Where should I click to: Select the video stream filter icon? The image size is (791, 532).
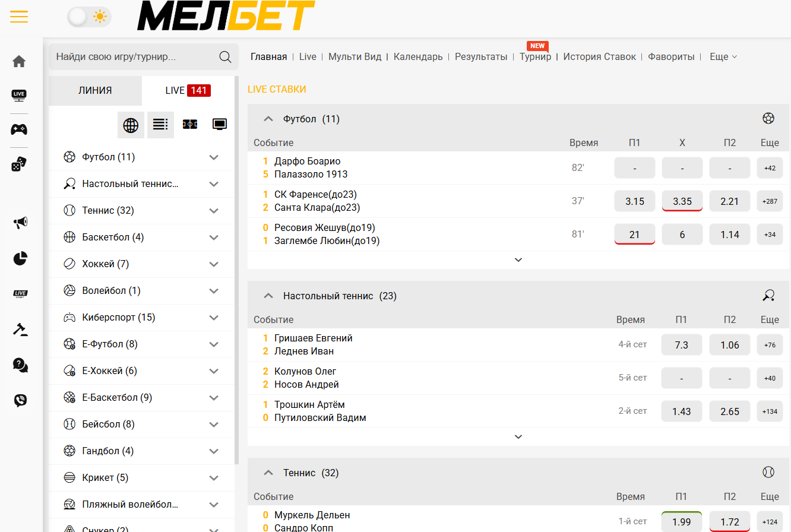pos(220,124)
